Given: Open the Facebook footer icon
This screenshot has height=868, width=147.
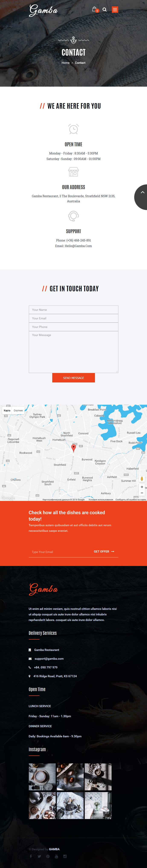Looking at the screenshot, I should point(31,856).
